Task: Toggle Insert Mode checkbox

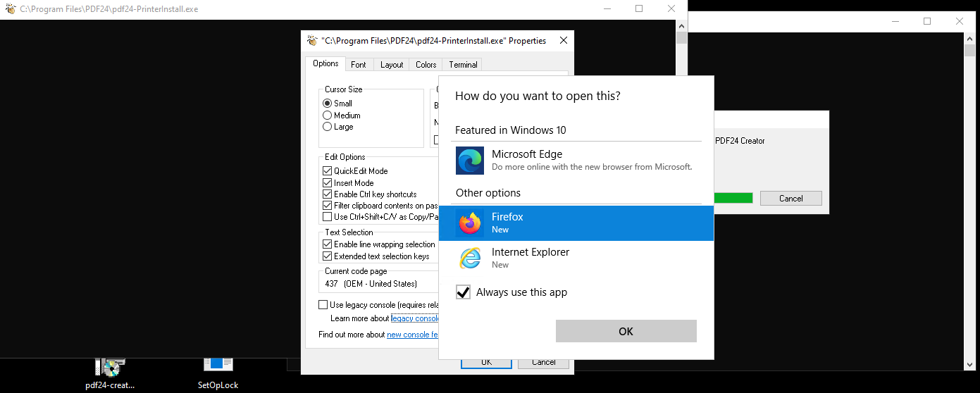Action: (327, 183)
